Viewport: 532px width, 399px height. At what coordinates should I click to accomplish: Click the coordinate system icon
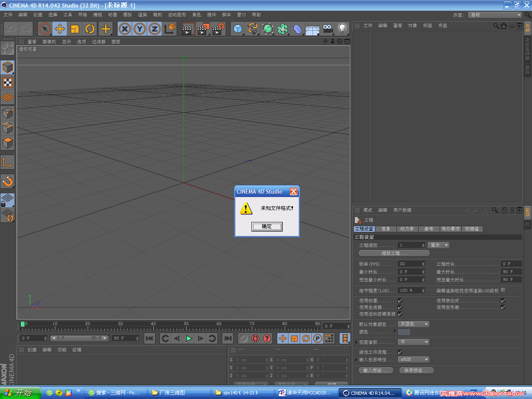(170, 29)
